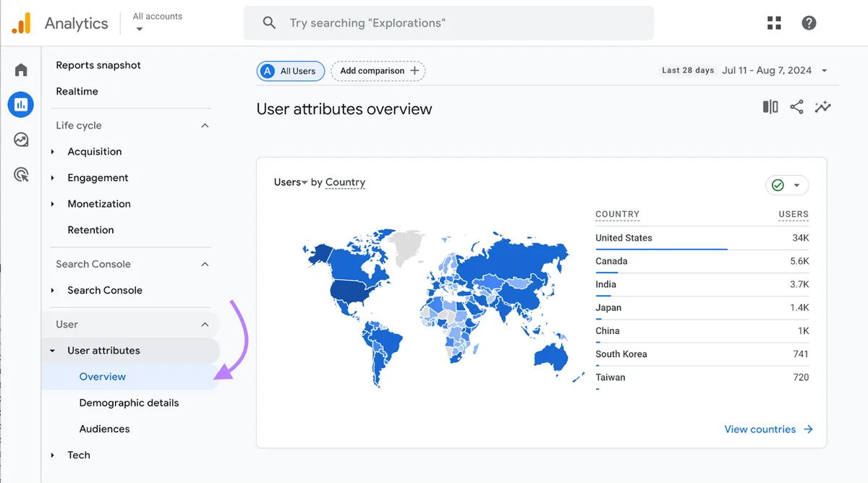Expand the Monetization tree item
868x483 pixels.
pyautogui.click(x=53, y=204)
